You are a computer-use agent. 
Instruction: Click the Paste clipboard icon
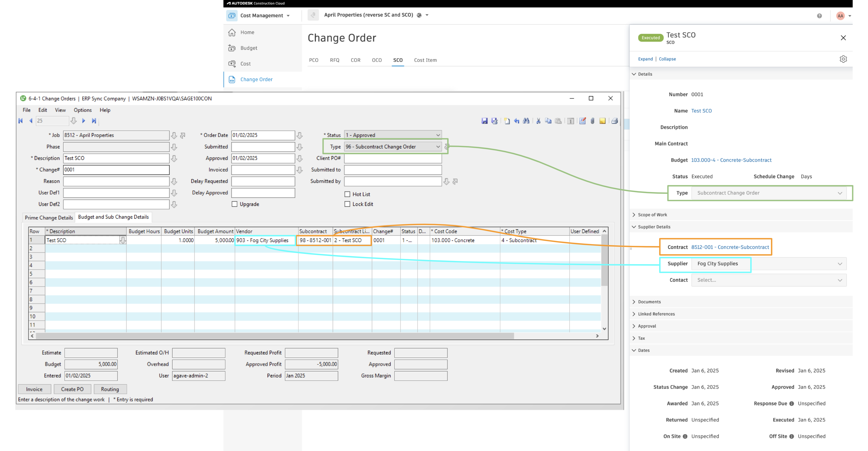[x=558, y=121]
